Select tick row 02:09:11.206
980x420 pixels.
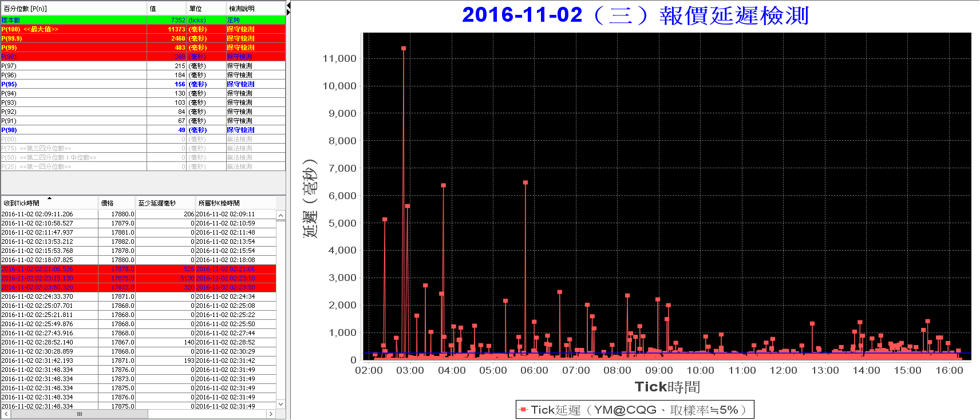coord(139,214)
